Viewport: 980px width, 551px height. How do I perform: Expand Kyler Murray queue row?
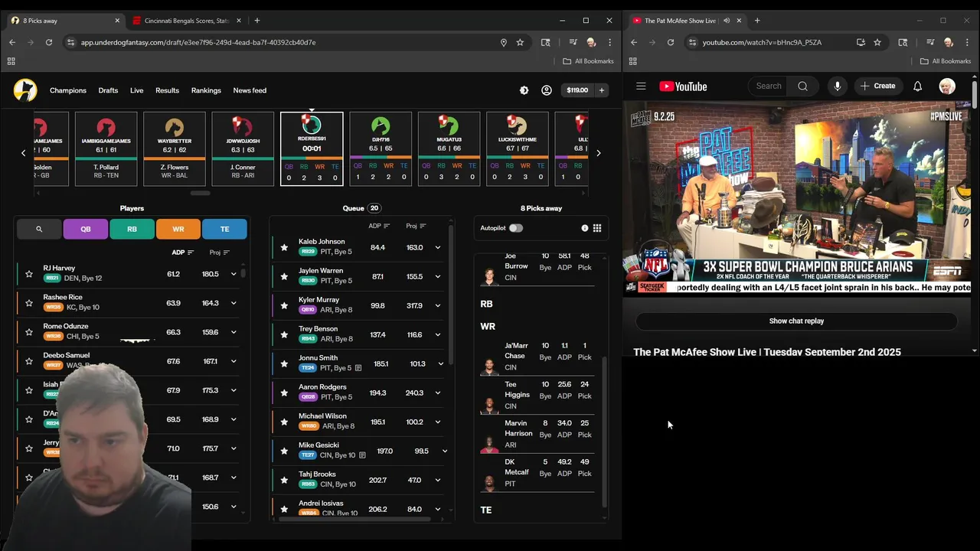pyautogui.click(x=438, y=305)
